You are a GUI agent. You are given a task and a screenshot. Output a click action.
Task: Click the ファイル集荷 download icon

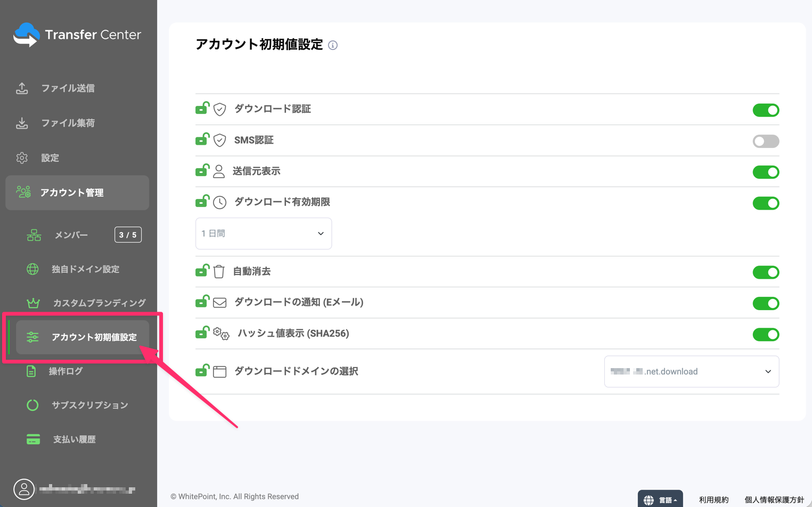[22, 123]
